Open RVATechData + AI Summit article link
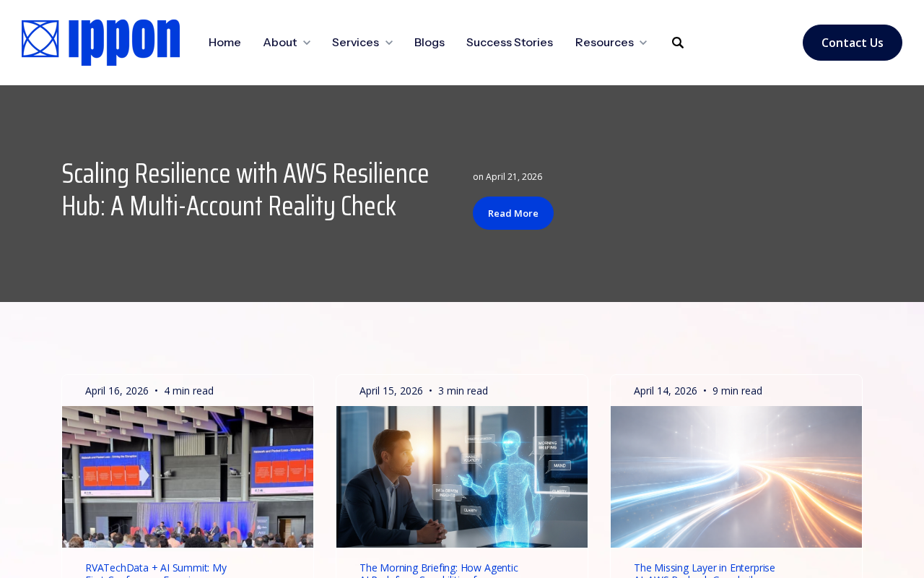 point(156,569)
